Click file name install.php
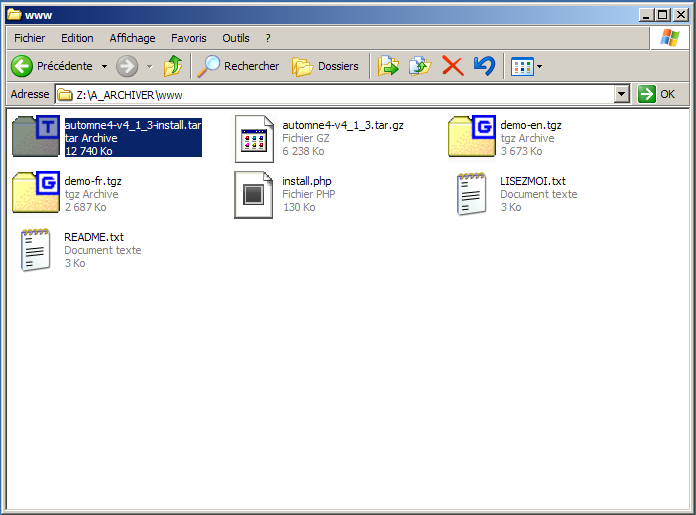This screenshot has width=696, height=515. pyautogui.click(x=307, y=181)
